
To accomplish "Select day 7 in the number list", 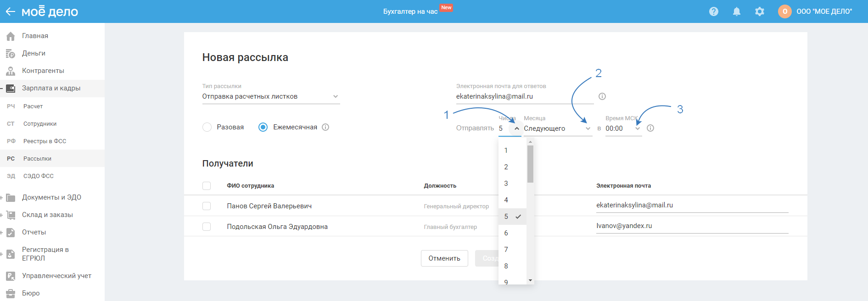I will 506,250.
